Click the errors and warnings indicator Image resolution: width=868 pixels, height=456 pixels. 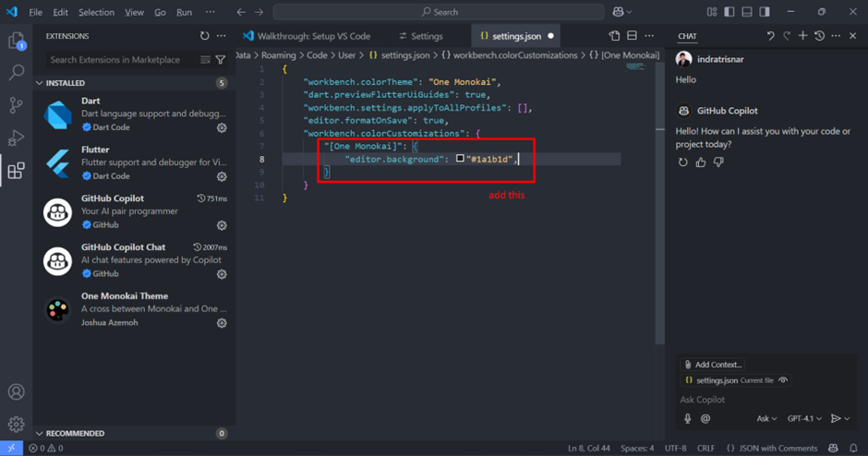[x=46, y=449]
